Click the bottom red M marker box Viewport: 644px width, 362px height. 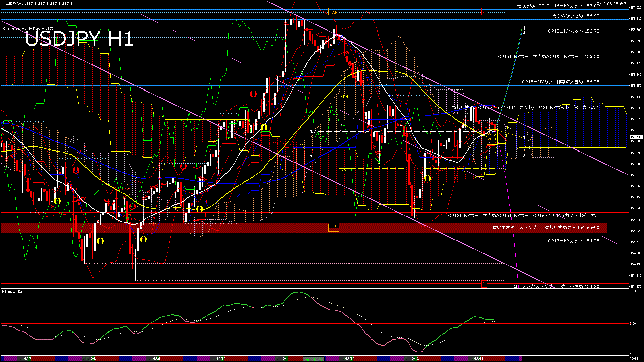484,283
